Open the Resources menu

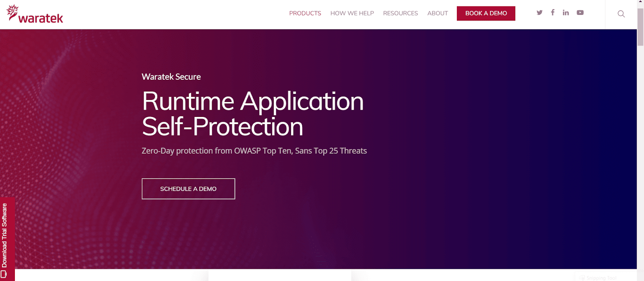(x=400, y=13)
